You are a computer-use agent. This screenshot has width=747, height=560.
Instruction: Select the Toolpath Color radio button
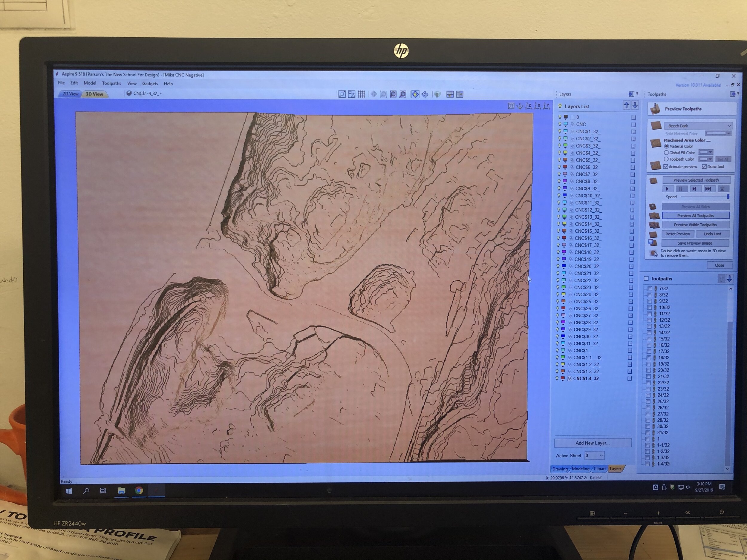tap(666, 159)
